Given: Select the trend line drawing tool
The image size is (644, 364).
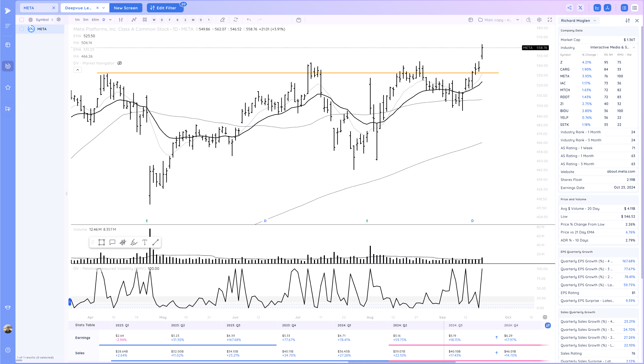Looking at the screenshot, I should [155, 242].
